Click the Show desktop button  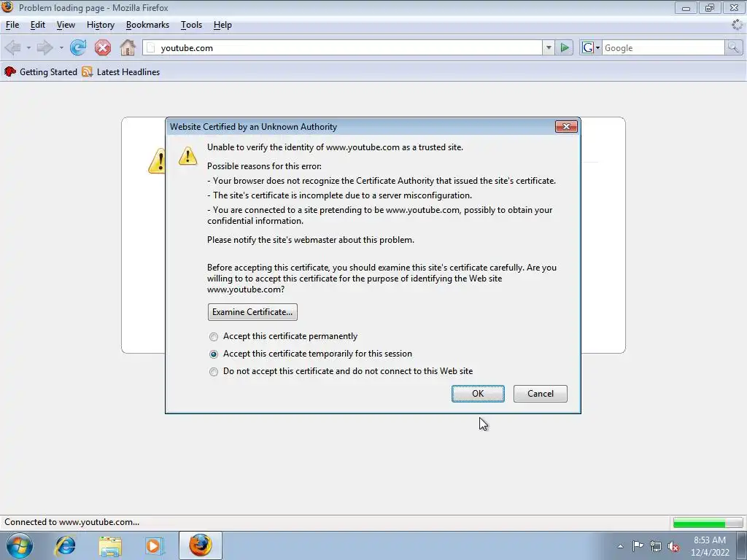tap(741, 545)
